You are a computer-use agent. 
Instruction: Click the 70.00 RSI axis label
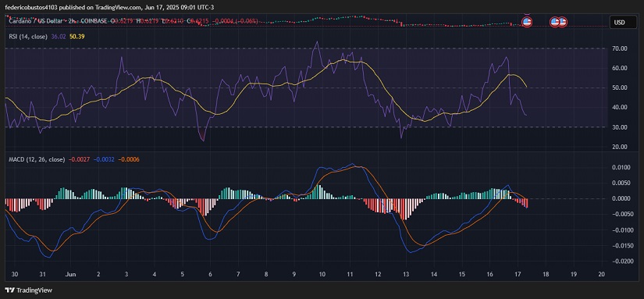[x=619, y=48]
